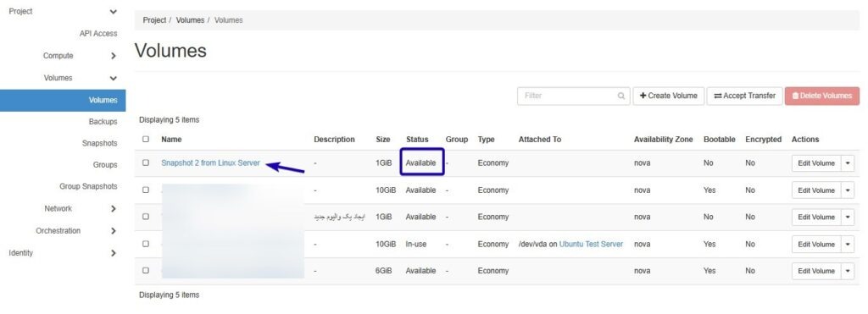
Task: Expand the Identity section chevron
Action: click(x=113, y=253)
